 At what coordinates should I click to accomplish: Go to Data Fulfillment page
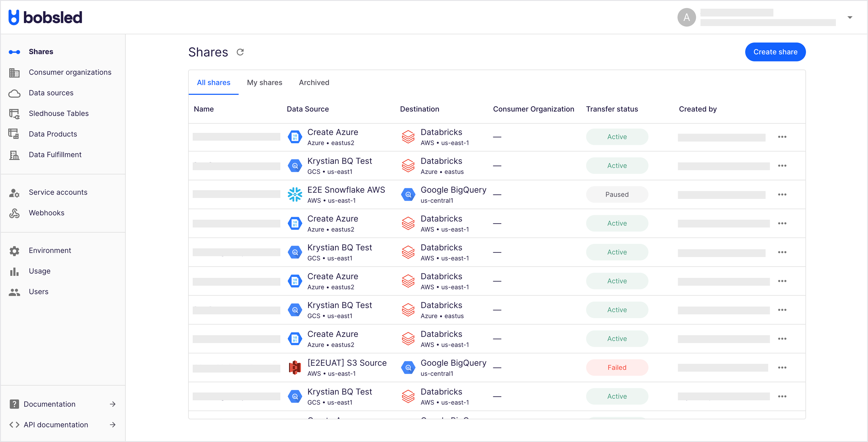55,155
